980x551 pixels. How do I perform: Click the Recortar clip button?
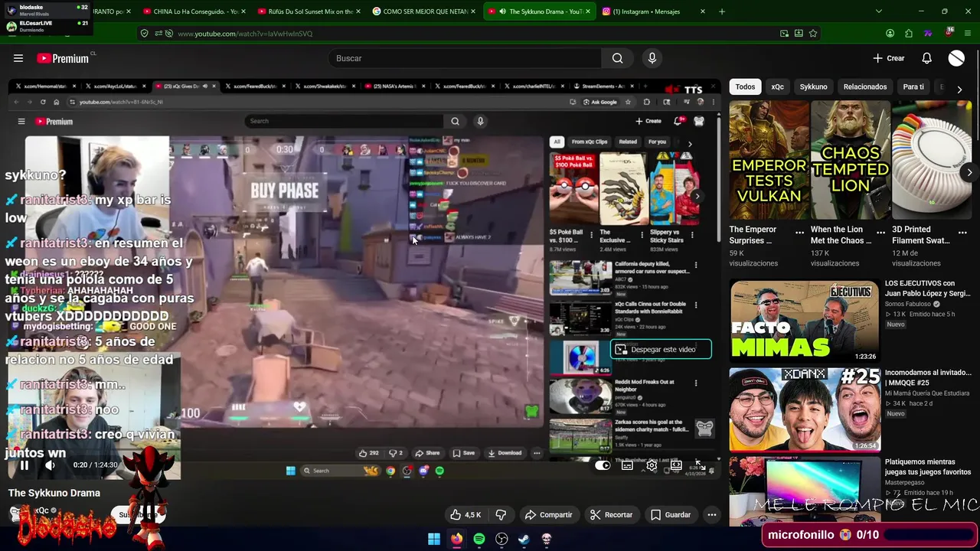pos(611,515)
